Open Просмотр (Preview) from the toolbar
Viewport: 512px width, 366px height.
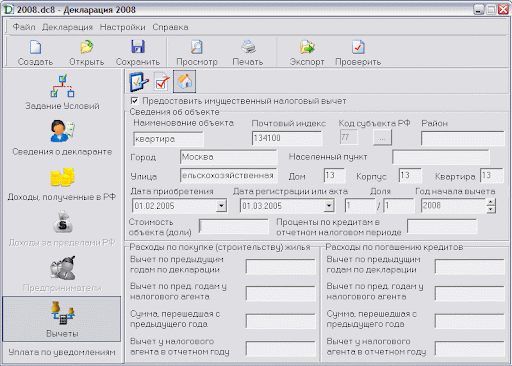coord(197,52)
